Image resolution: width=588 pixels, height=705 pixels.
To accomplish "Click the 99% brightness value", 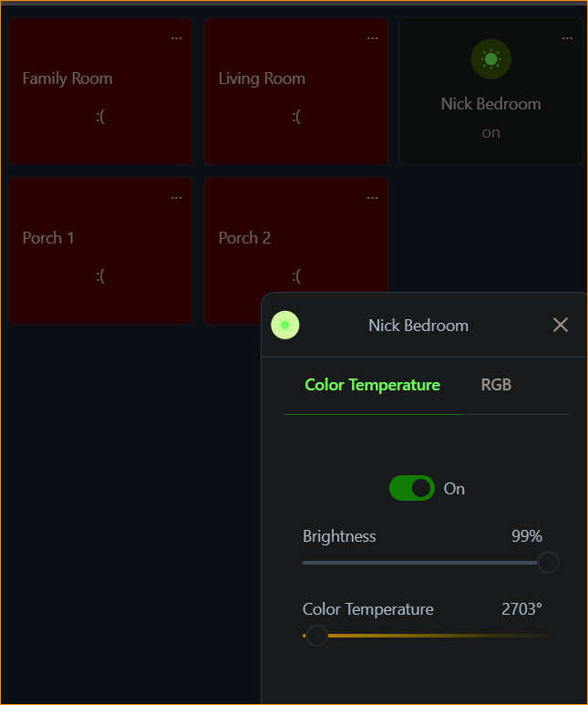I will pos(527,536).
